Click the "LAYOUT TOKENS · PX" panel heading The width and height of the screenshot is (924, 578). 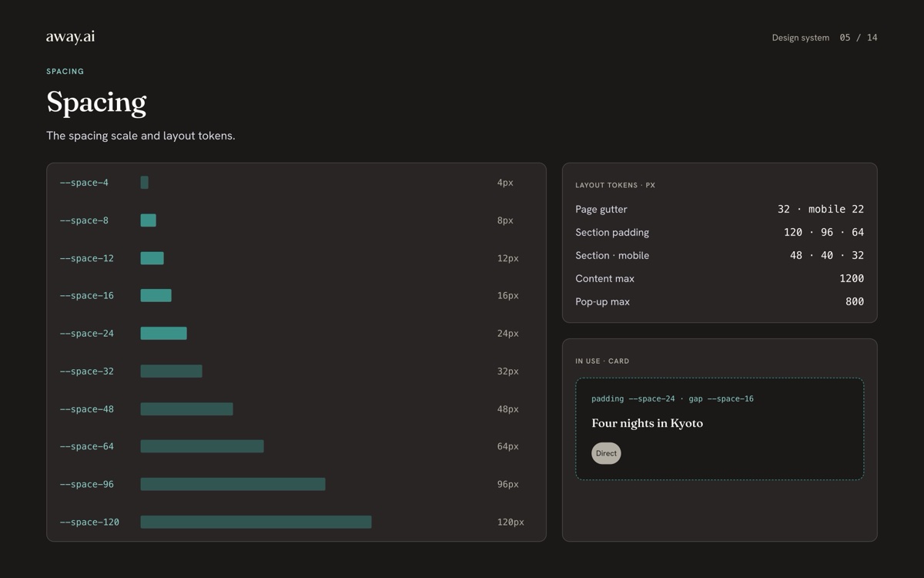(615, 186)
